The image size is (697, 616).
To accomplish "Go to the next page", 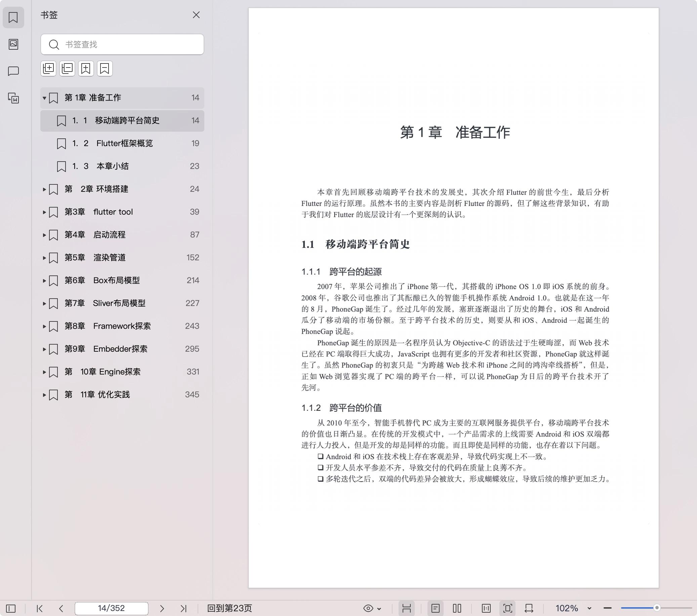I will (x=162, y=609).
